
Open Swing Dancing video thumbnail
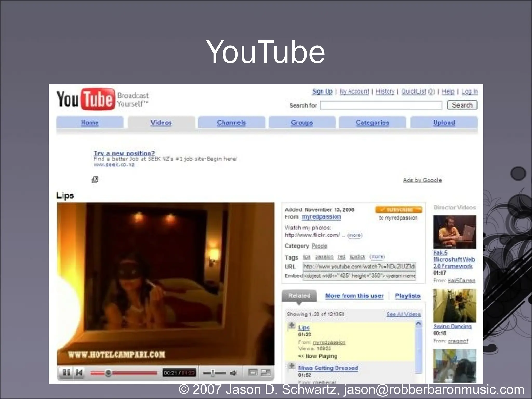point(455,306)
